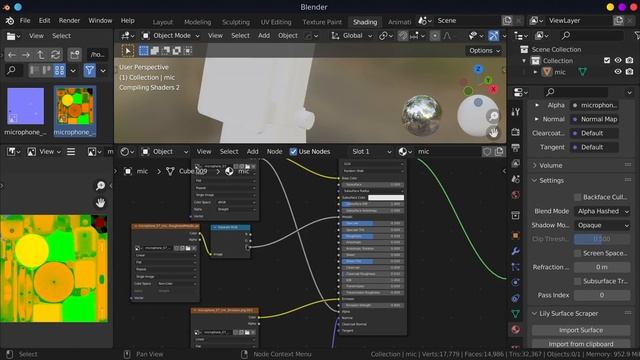This screenshot has width=640, height=360.
Task: Toggle Collection exclude-from-view-layer checkbox
Action: click(607, 60)
